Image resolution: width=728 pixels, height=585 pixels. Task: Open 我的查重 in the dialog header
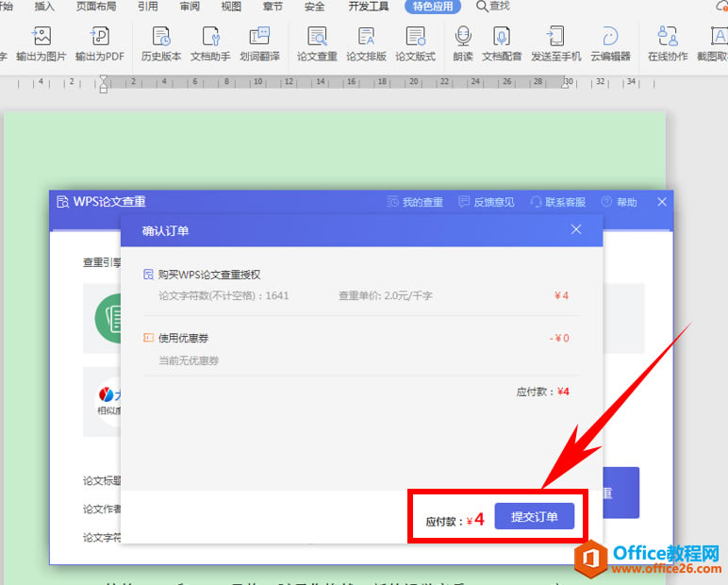tap(415, 202)
